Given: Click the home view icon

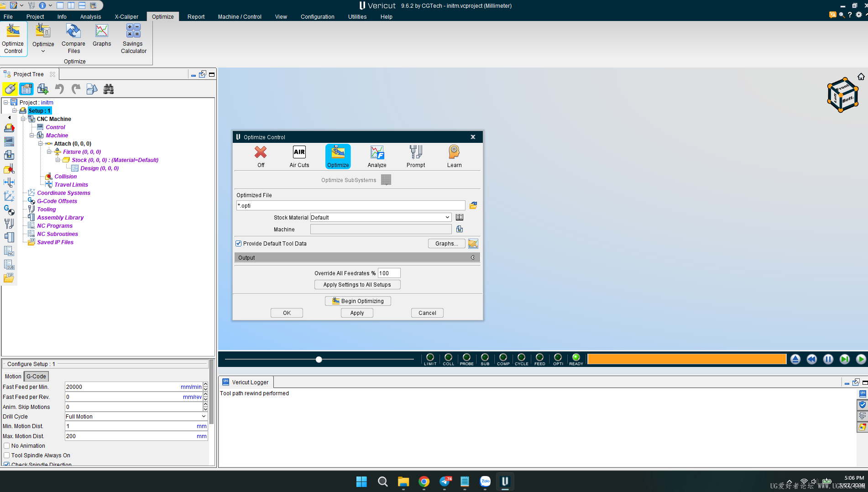Looking at the screenshot, I should 861,77.
